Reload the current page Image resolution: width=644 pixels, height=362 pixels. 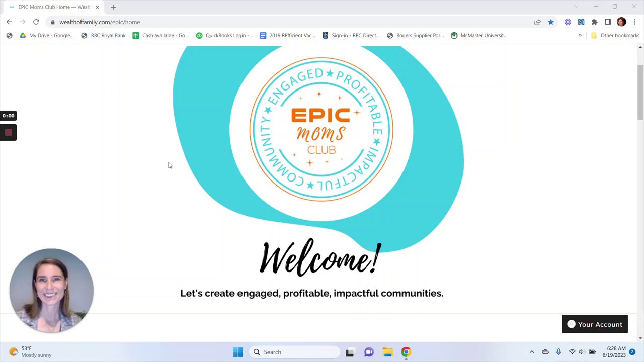click(x=36, y=22)
